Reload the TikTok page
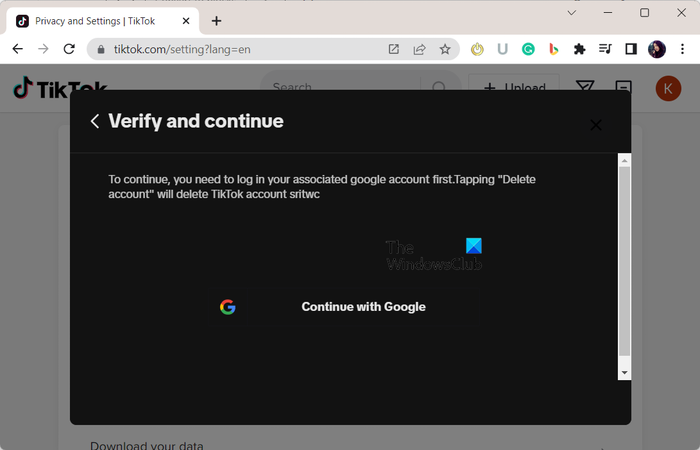This screenshot has height=450, width=700. click(x=69, y=49)
